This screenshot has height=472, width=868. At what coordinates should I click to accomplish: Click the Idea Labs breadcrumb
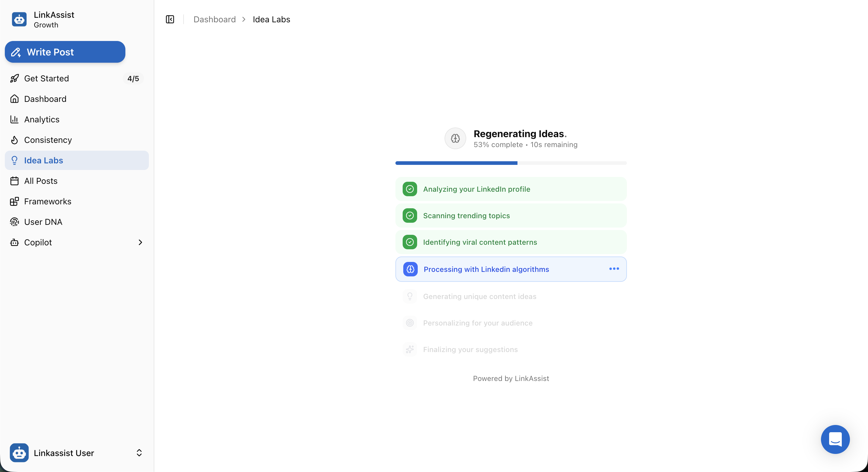(x=272, y=20)
